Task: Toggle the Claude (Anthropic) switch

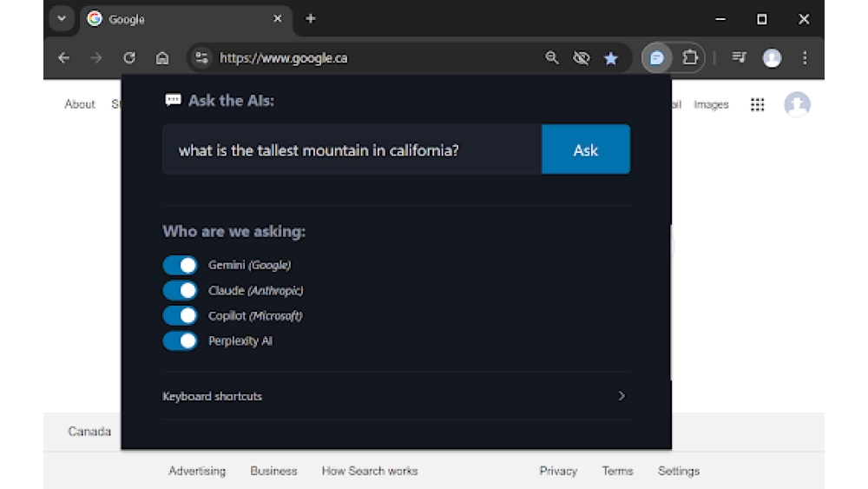Action: pos(180,290)
